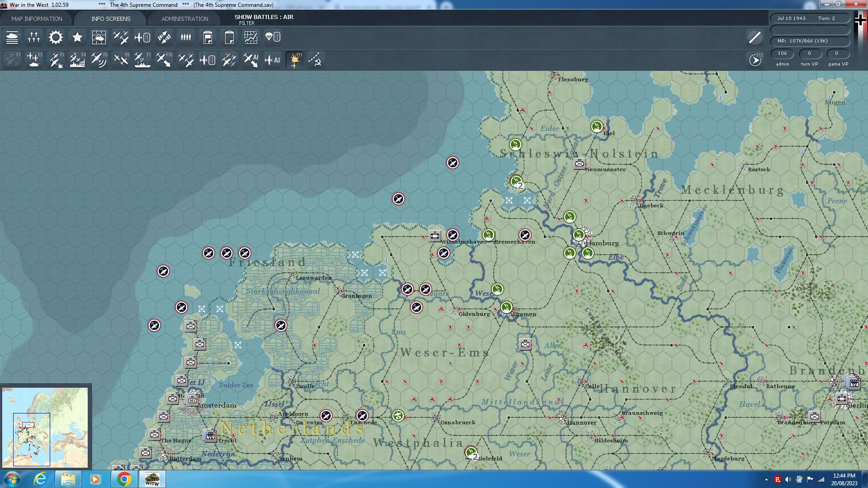Select ground support air mode F2

(34, 60)
